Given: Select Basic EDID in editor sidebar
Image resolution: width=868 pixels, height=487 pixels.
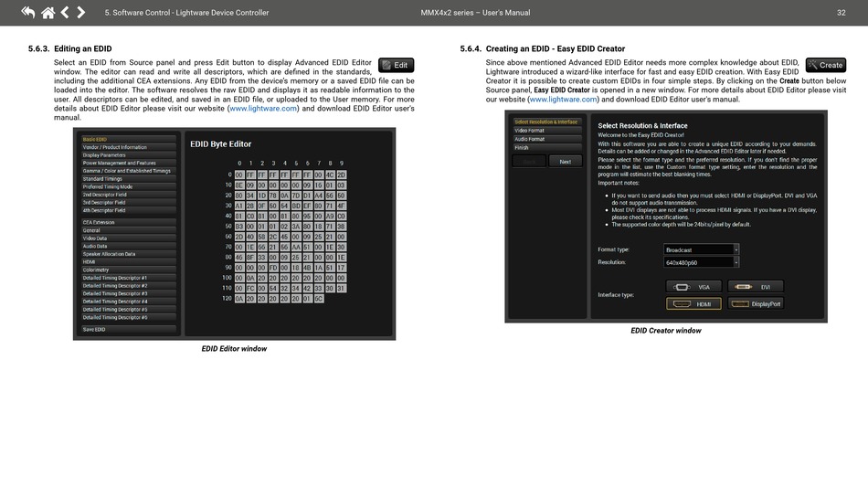Looking at the screenshot, I should coord(129,140).
